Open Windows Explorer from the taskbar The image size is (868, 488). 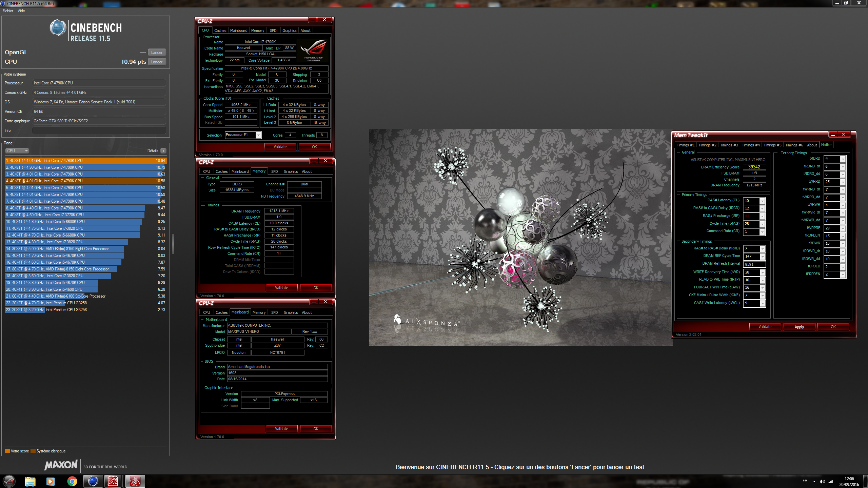click(x=30, y=481)
